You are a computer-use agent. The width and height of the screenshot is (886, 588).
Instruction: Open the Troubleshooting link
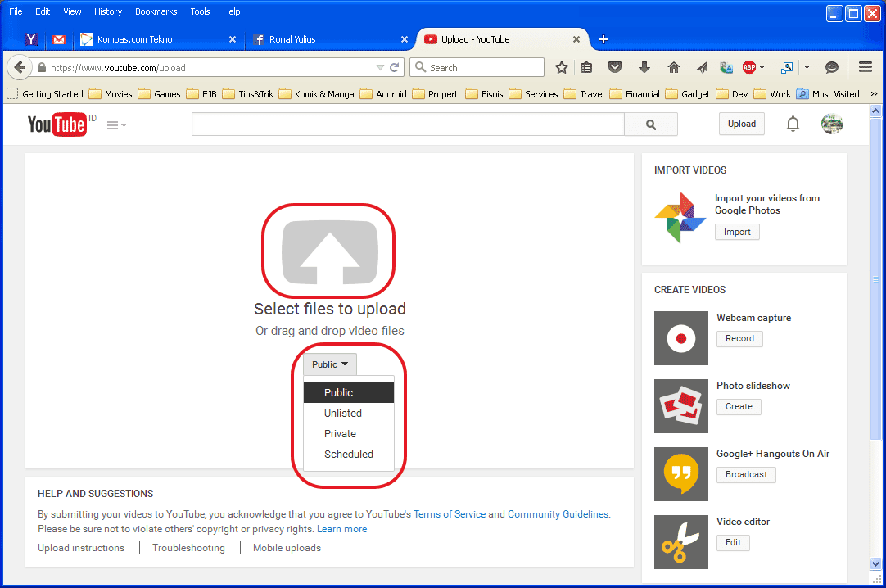pos(188,547)
